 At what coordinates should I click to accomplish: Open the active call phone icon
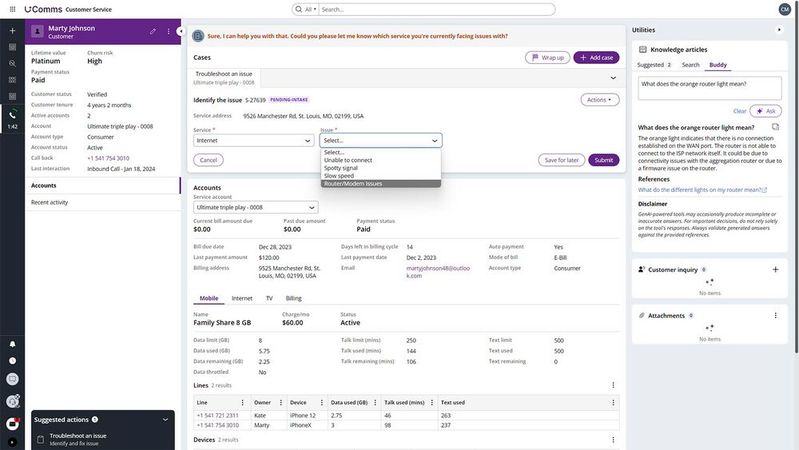pos(12,115)
